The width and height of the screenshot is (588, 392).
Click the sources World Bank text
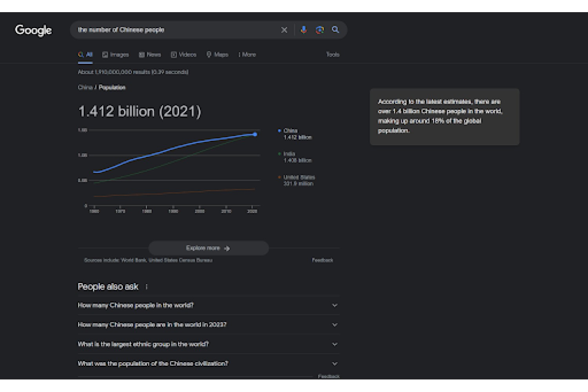pyautogui.click(x=148, y=260)
